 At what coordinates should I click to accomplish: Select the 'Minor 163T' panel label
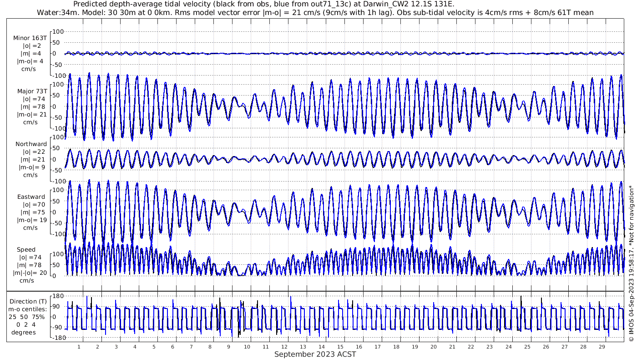30,38
